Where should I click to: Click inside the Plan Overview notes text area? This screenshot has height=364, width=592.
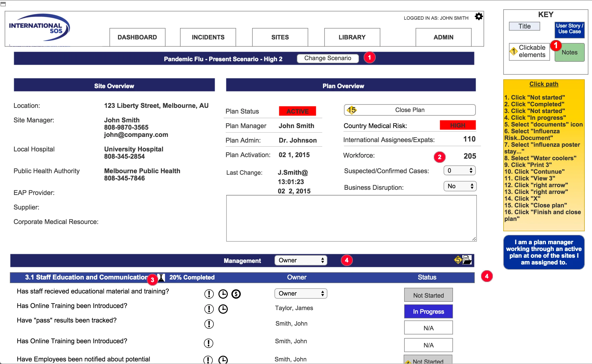(x=351, y=218)
